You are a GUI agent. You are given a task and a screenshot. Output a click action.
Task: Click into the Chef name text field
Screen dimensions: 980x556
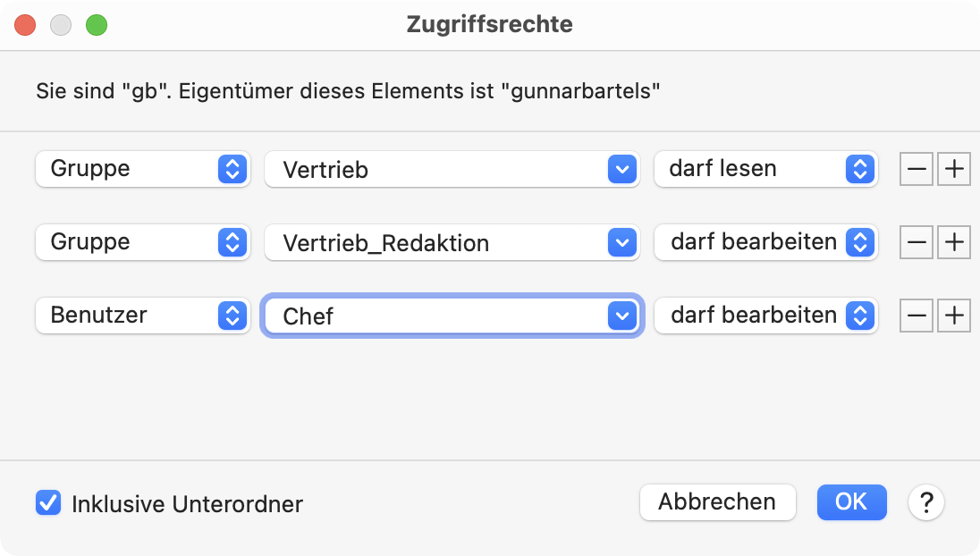[435, 316]
